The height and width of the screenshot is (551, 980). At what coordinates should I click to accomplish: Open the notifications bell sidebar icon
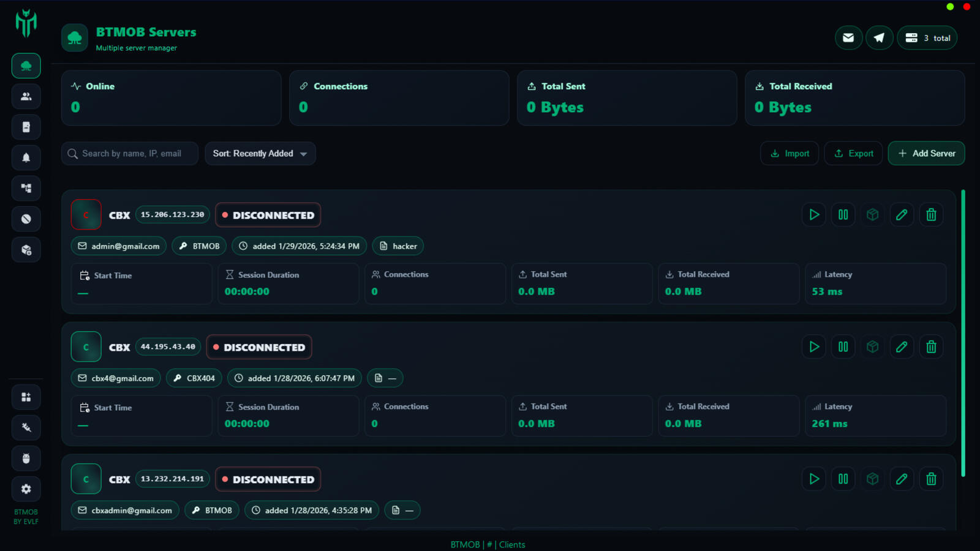pyautogui.click(x=26, y=157)
